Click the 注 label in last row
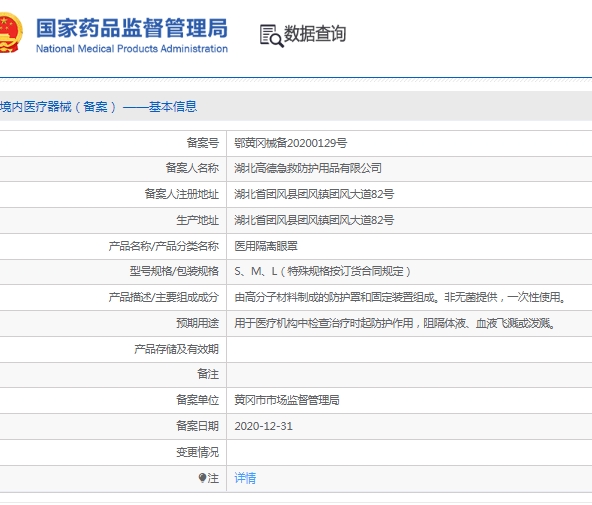 tap(213, 478)
